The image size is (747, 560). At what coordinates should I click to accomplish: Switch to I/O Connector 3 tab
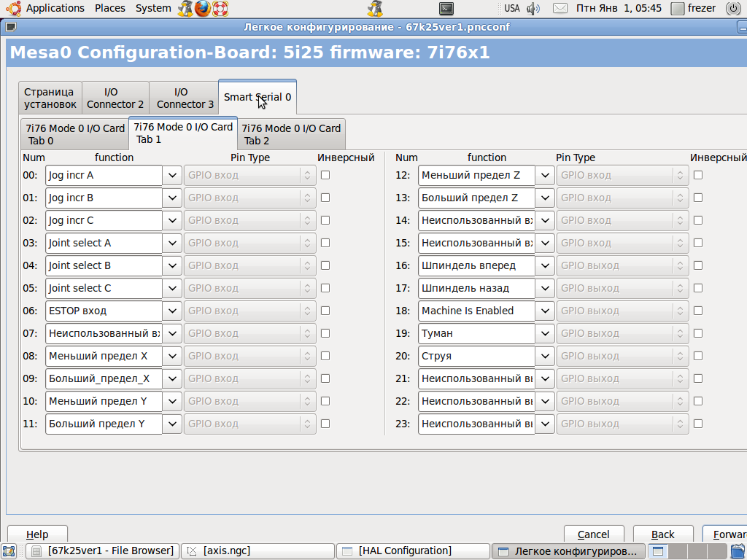point(185,98)
